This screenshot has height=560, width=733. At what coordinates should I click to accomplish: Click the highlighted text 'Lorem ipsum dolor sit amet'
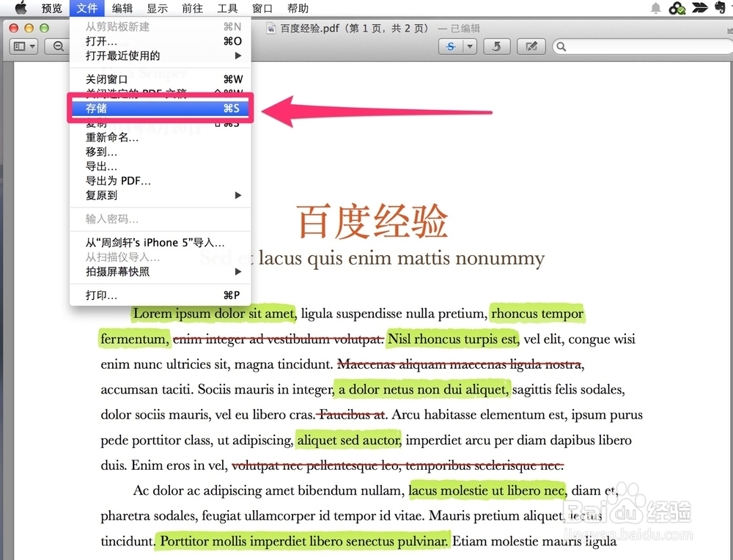(213, 314)
